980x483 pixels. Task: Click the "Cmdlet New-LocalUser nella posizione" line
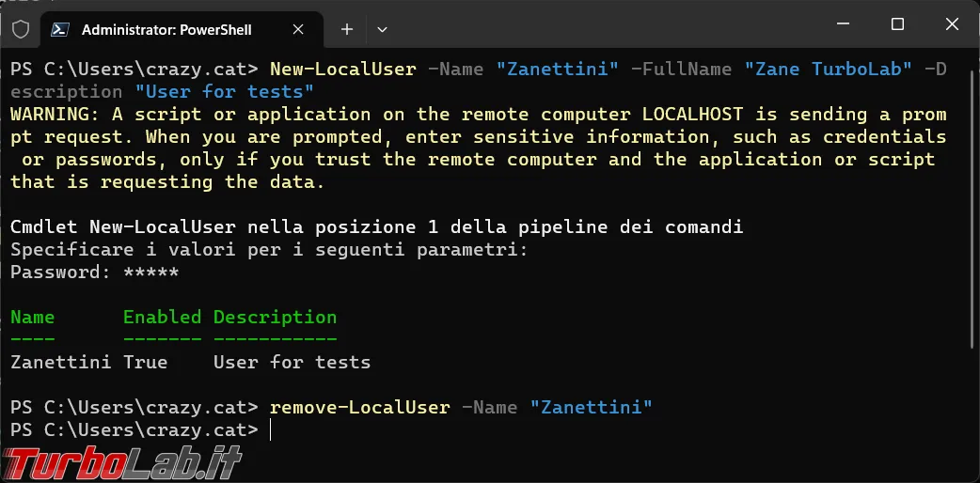377,226
